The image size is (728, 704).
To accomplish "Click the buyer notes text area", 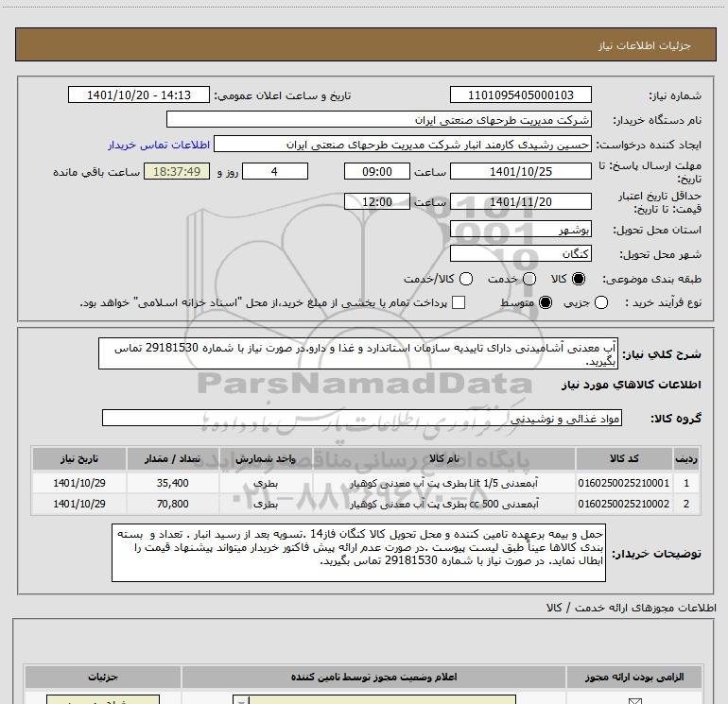I will (359, 553).
